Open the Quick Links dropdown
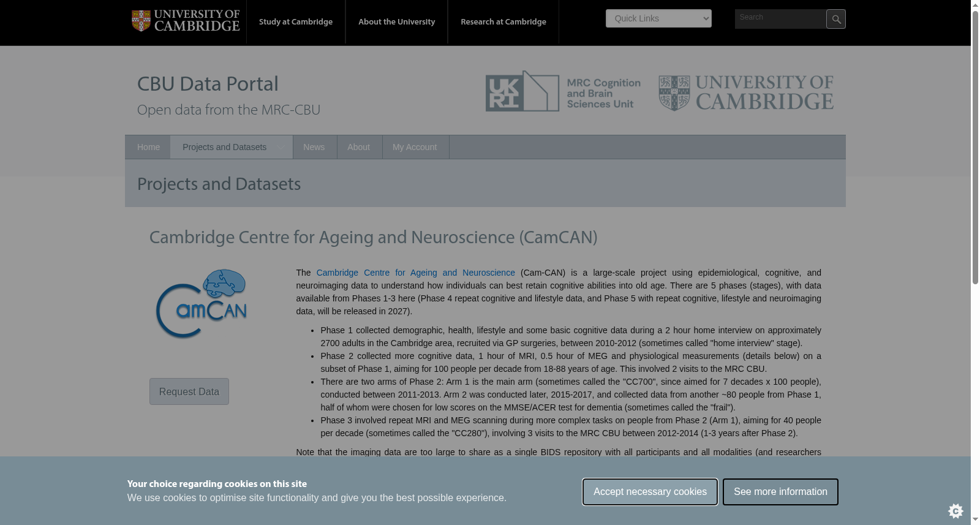980x525 pixels. tap(658, 18)
